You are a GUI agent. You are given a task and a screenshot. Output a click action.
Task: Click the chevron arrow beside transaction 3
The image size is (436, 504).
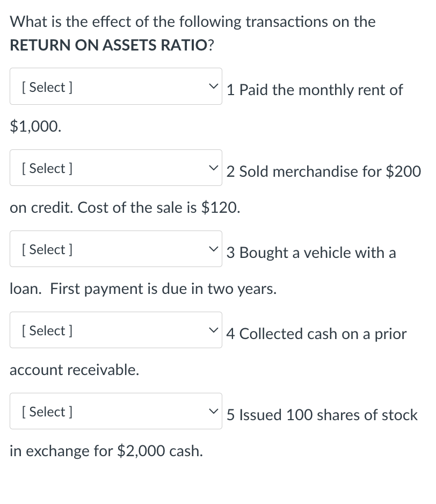(214, 249)
